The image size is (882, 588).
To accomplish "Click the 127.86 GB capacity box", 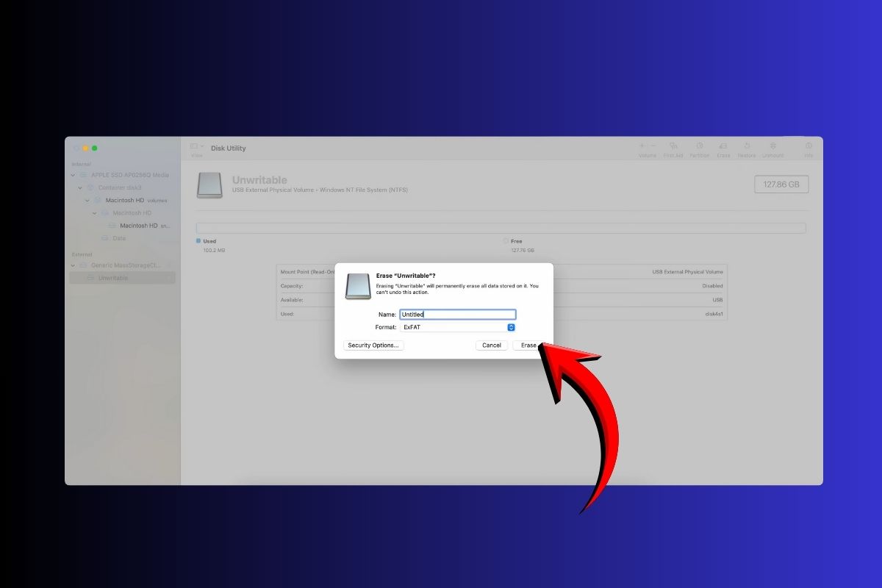I will click(781, 184).
